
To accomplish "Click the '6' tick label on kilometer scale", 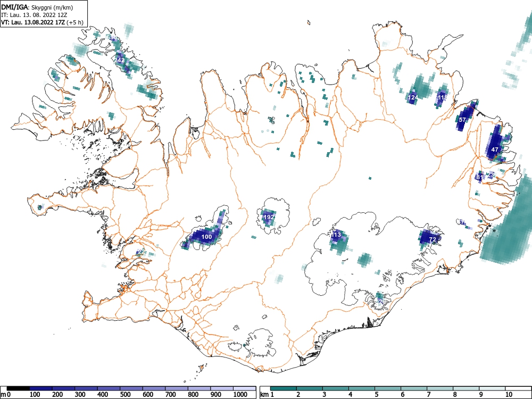I will coord(402,394).
